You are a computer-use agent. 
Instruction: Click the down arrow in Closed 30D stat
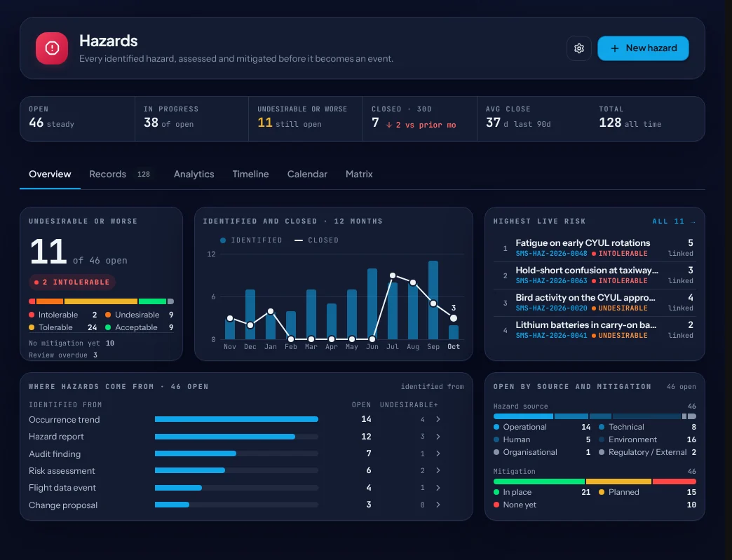point(388,125)
